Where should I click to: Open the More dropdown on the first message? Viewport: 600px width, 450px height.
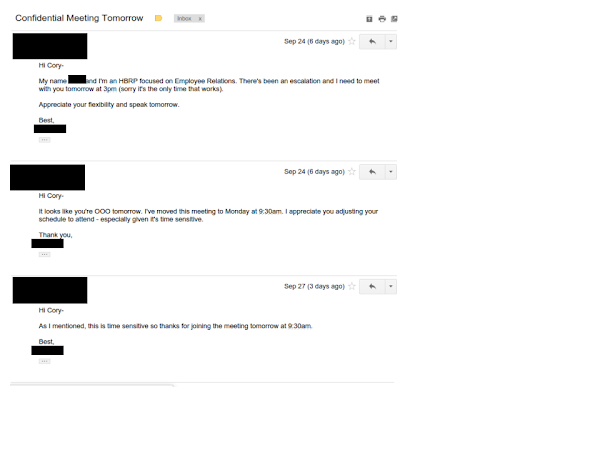coord(391,41)
